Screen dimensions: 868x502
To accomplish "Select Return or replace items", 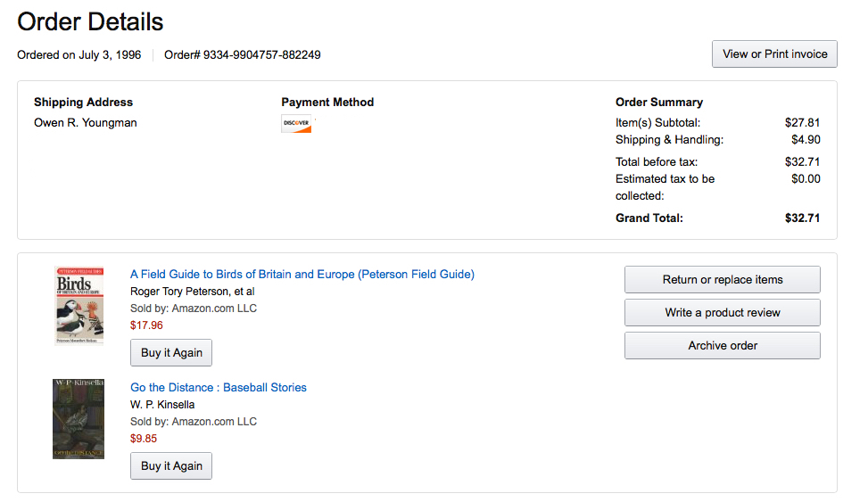I will [723, 279].
